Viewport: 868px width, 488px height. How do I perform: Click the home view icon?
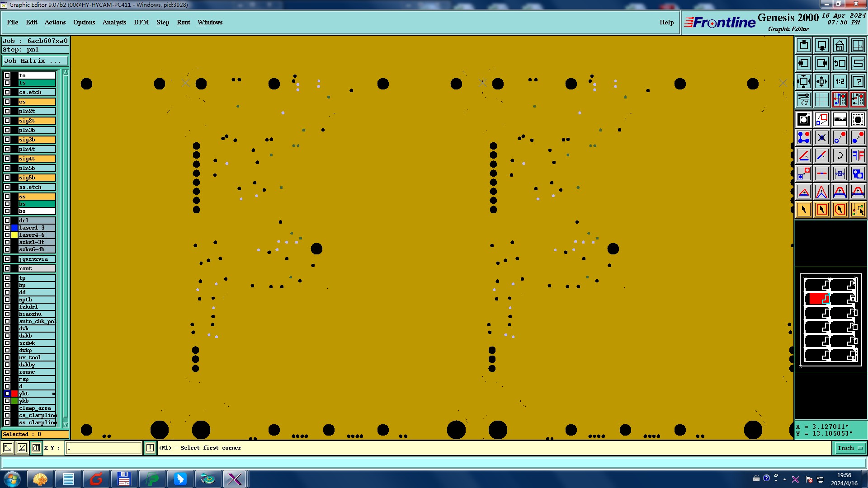[x=840, y=45]
